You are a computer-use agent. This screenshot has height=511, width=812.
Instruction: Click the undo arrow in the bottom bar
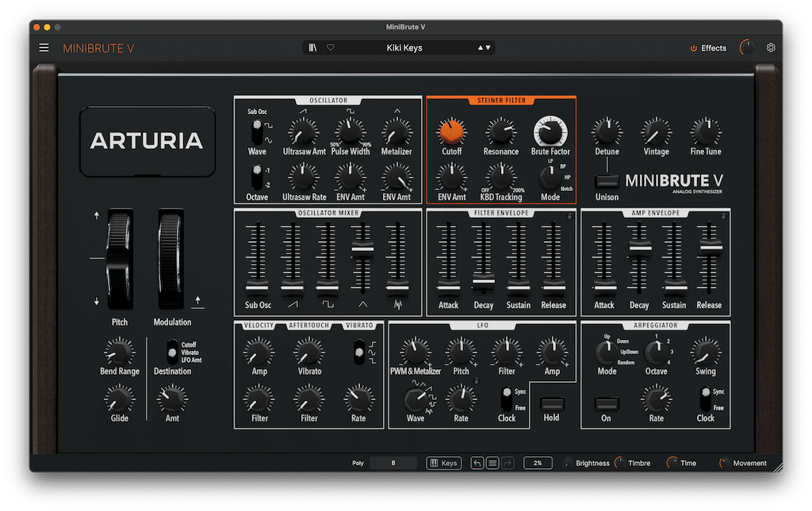(x=477, y=463)
